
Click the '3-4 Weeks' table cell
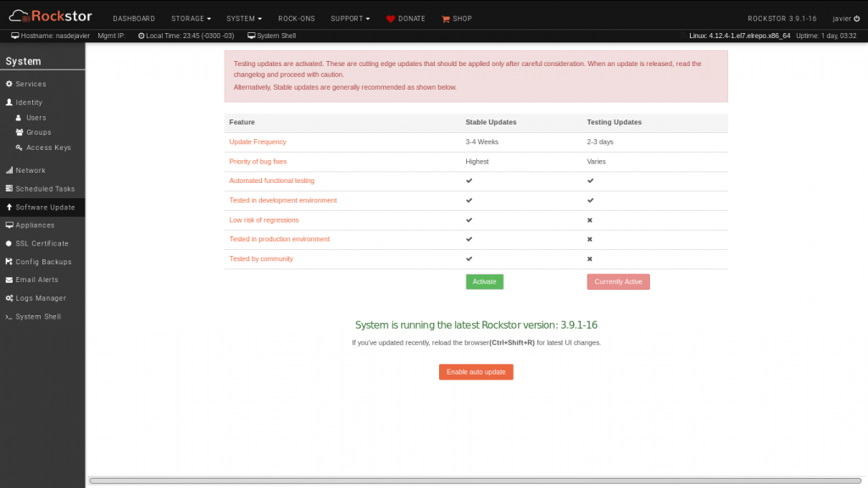pos(482,141)
